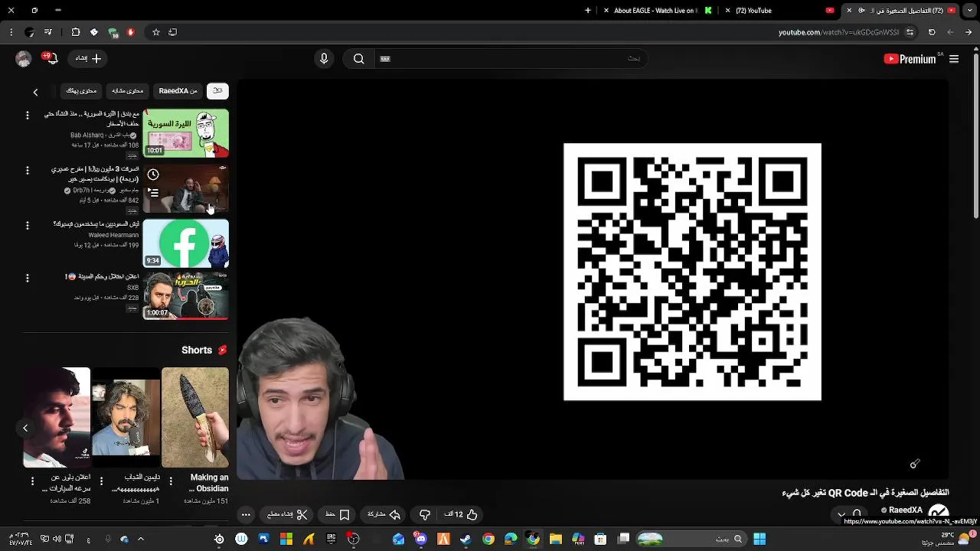Open the 'Making an Obsidian' Short
The height and width of the screenshot is (551, 980).
(x=194, y=417)
